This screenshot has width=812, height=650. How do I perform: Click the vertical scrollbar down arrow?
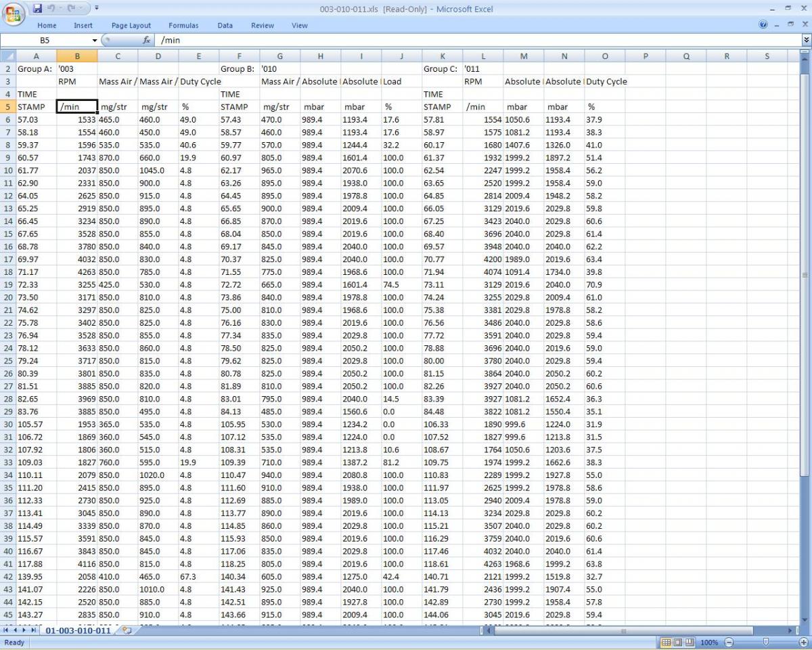pyautogui.click(x=805, y=619)
